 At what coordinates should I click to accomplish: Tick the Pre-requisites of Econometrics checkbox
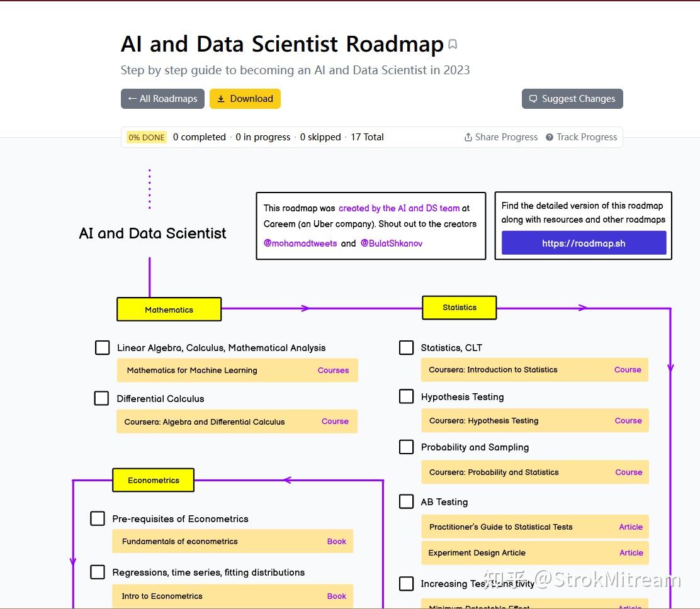click(98, 518)
